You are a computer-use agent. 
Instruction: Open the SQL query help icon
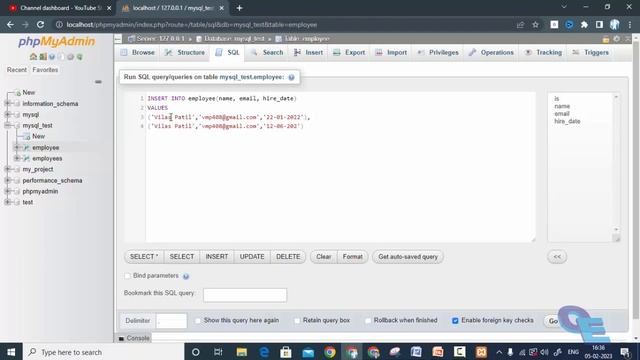click(291, 77)
